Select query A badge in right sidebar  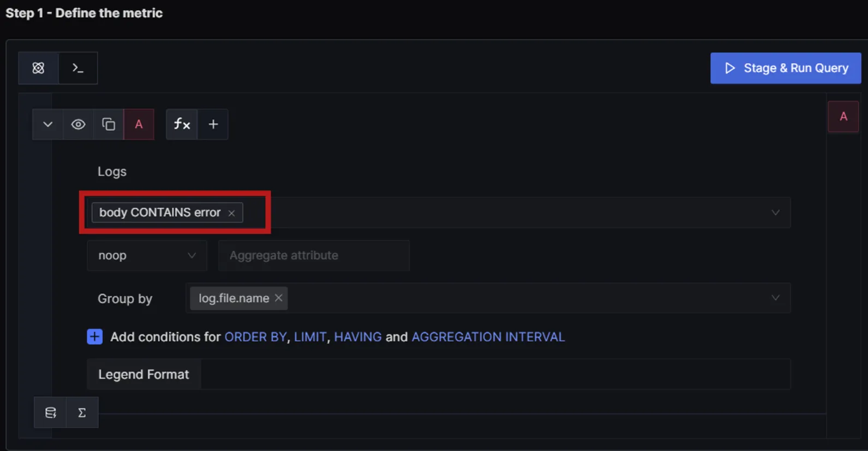pyautogui.click(x=843, y=117)
